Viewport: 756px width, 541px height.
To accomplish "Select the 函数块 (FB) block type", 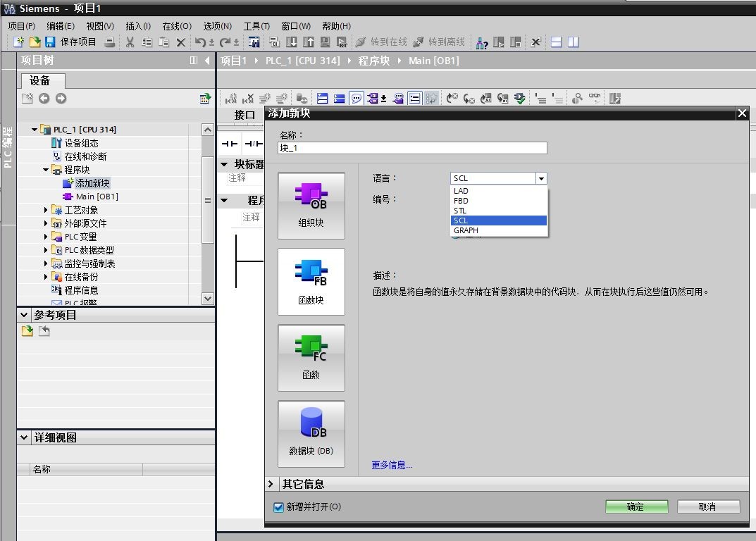I will coord(311,281).
